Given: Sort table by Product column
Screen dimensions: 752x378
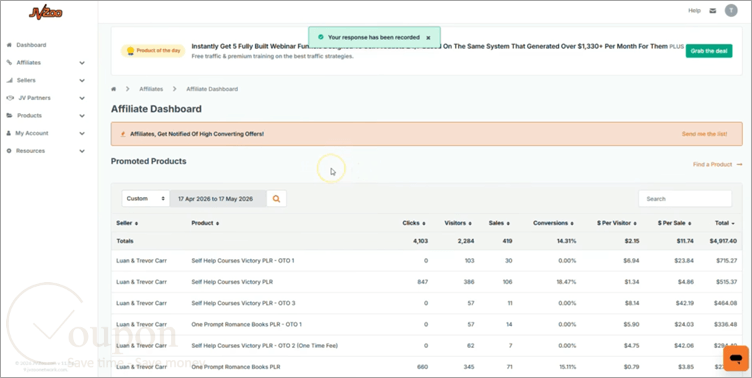Looking at the screenshot, I should coord(205,223).
